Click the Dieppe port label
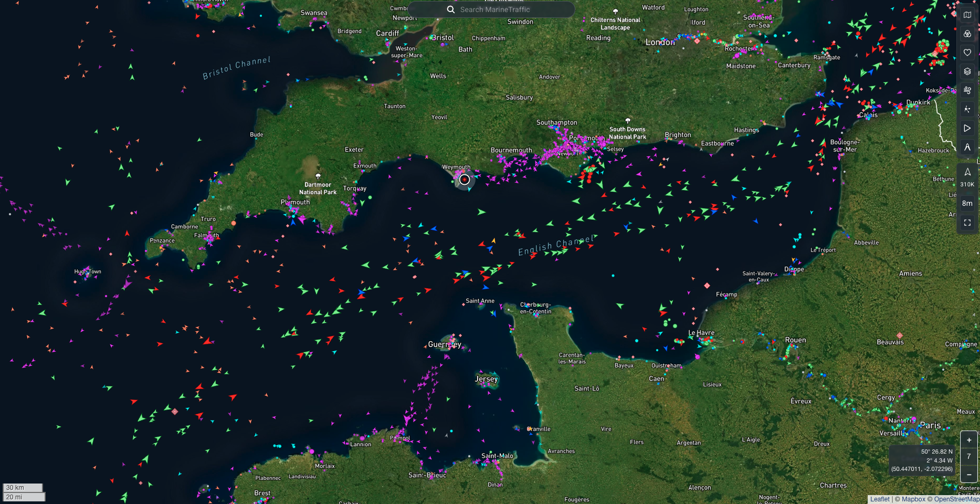This screenshot has height=504, width=980. (x=794, y=269)
